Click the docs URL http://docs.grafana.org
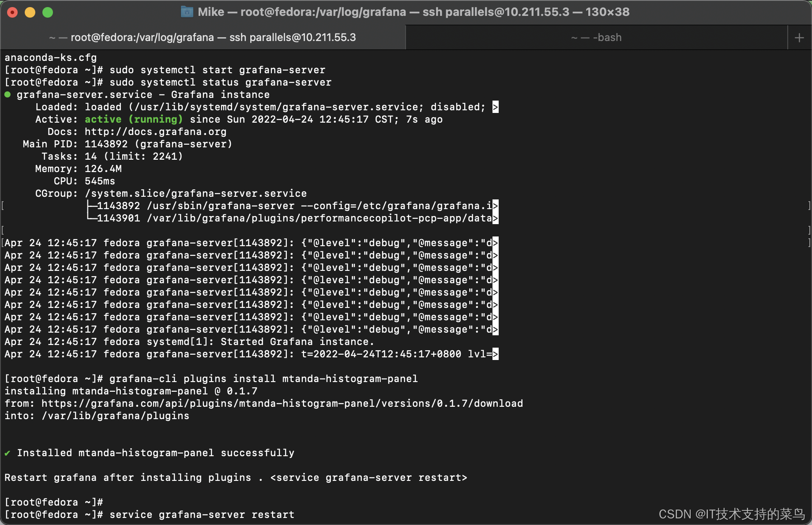 155,131
